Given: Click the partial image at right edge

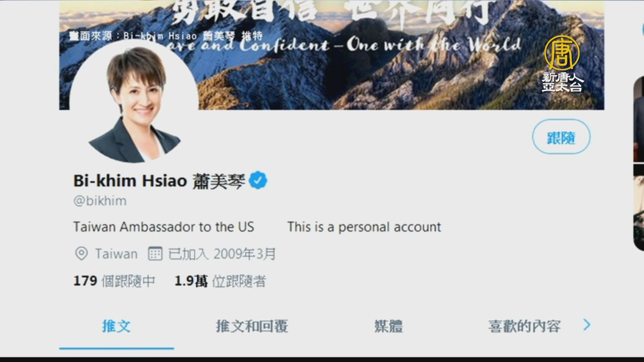Looking at the screenshot, I should click(x=639, y=163).
